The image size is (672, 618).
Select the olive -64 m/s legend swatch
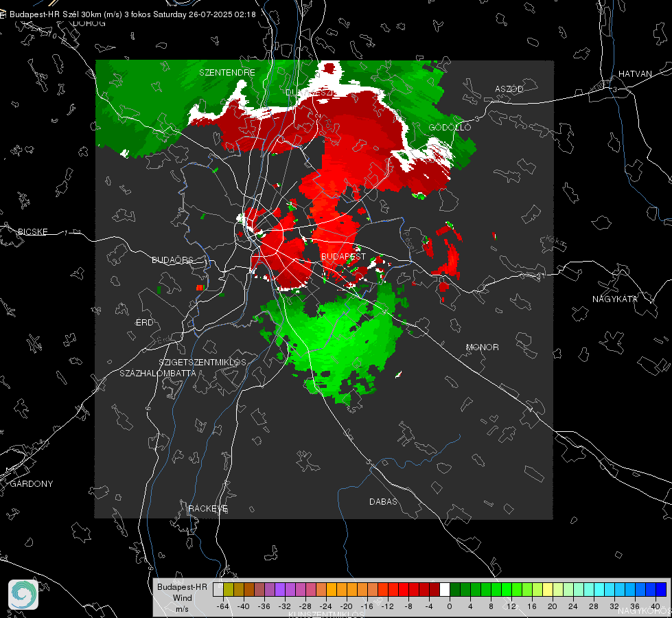pyautogui.click(x=229, y=589)
